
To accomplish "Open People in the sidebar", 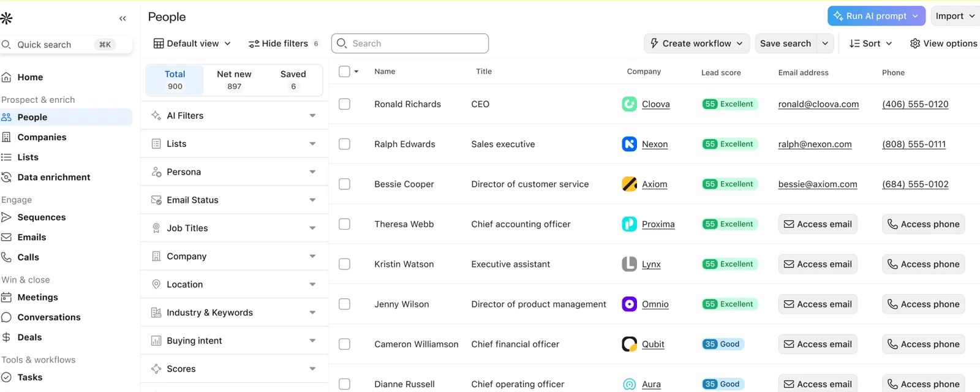I will [x=66, y=117].
